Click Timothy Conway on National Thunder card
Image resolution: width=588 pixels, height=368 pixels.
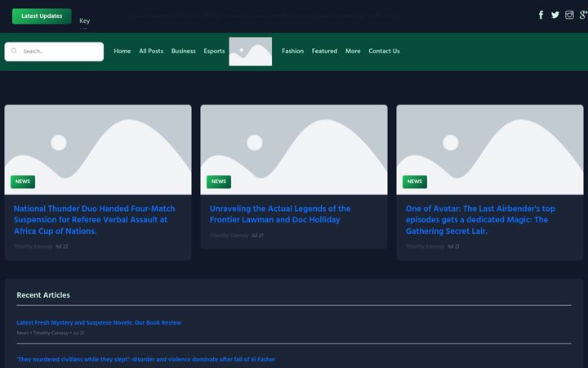coord(33,247)
